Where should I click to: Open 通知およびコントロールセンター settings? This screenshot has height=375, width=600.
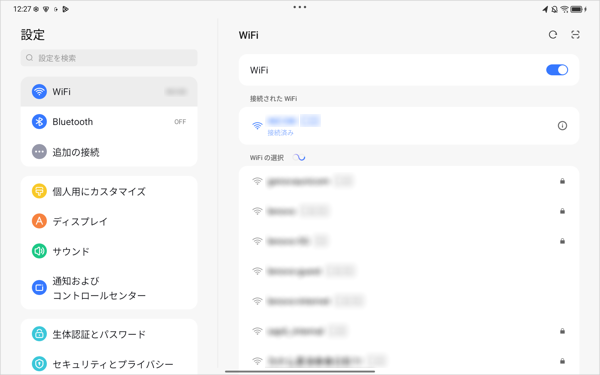click(x=109, y=288)
